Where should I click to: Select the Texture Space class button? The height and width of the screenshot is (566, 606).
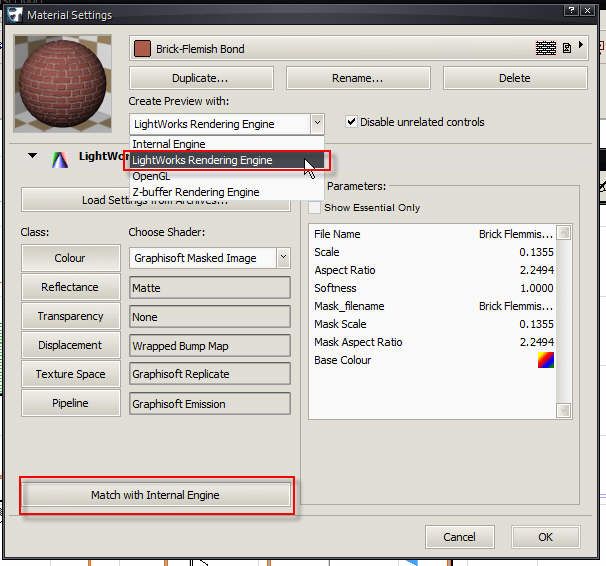pos(71,374)
